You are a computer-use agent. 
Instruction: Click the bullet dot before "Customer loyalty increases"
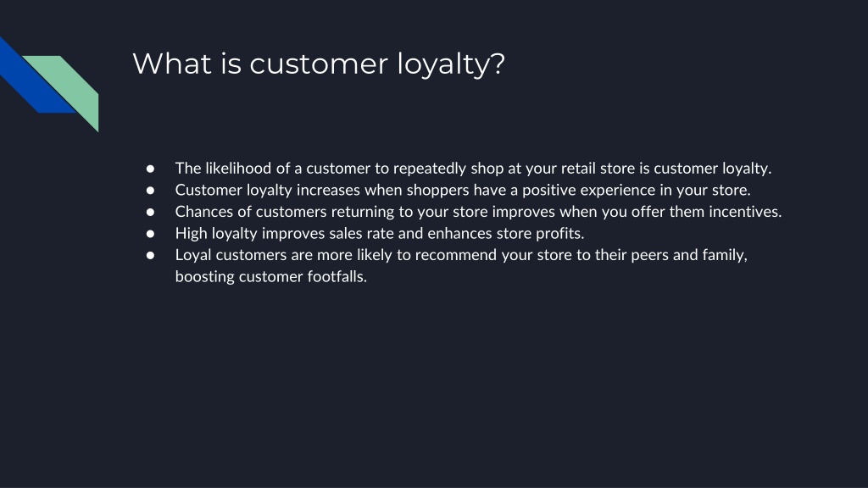pyautogui.click(x=150, y=190)
